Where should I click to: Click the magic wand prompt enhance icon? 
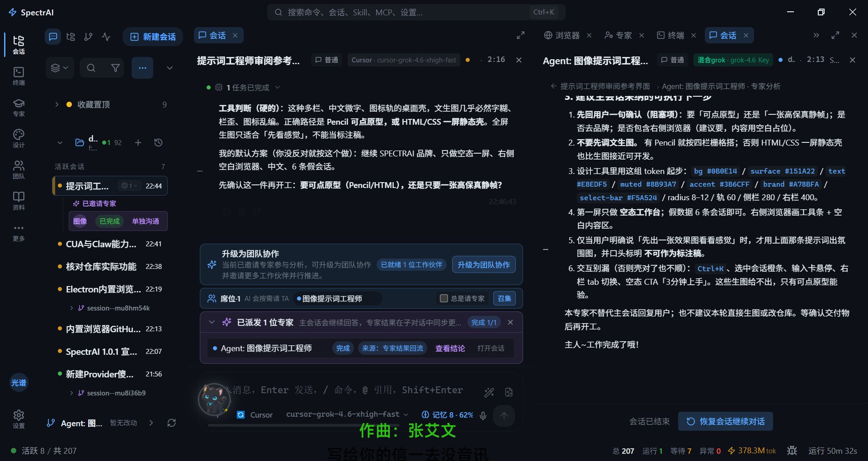tap(489, 392)
